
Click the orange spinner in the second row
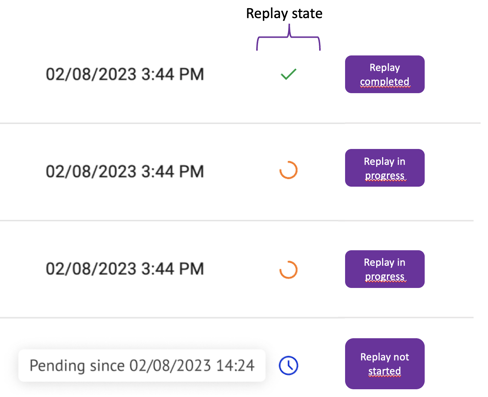[x=288, y=170]
